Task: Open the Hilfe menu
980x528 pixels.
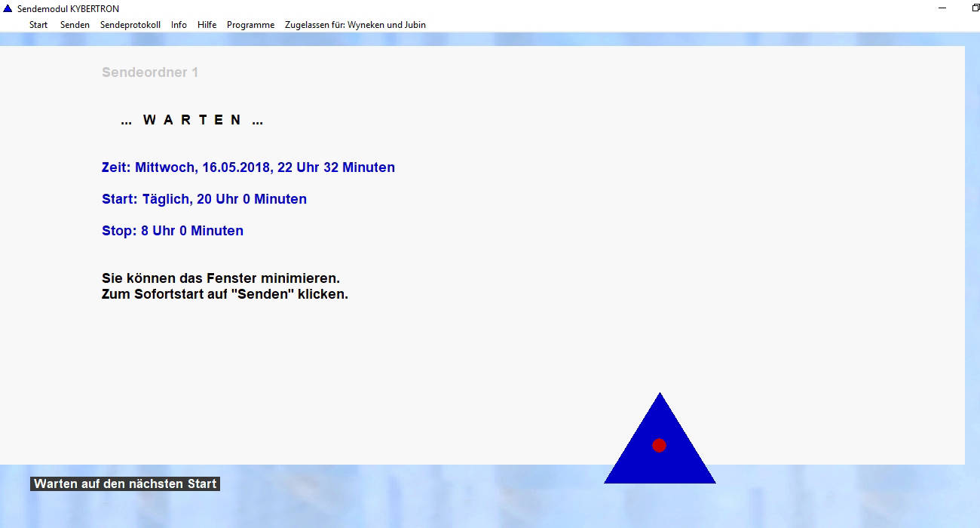Action: click(207, 25)
